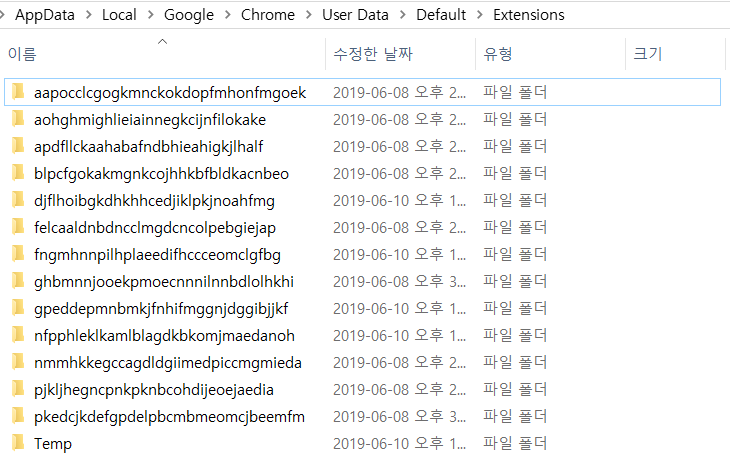This screenshot has width=730, height=470.
Task: Expand the chevron between User Data and Default
Action: coord(403,15)
